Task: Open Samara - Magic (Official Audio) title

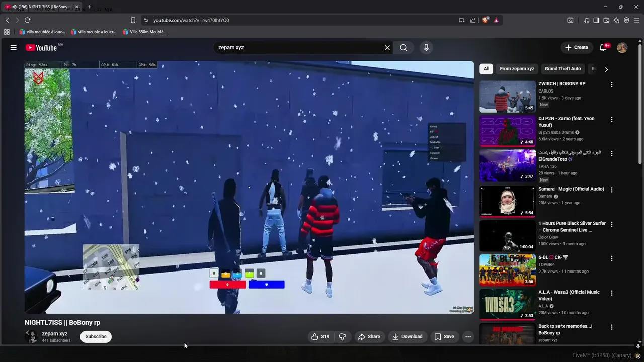Action: tap(571, 189)
